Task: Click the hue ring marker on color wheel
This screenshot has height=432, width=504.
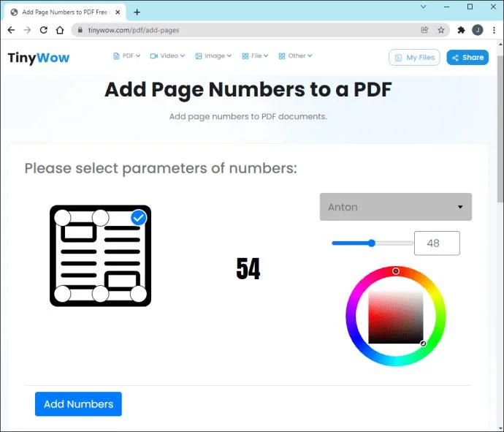Action: pyautogui.click(x=396, y=271)
